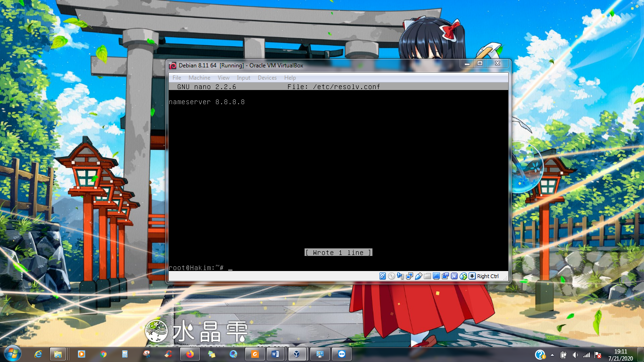Open Windows Explorer from taskbar

[58, 354]
